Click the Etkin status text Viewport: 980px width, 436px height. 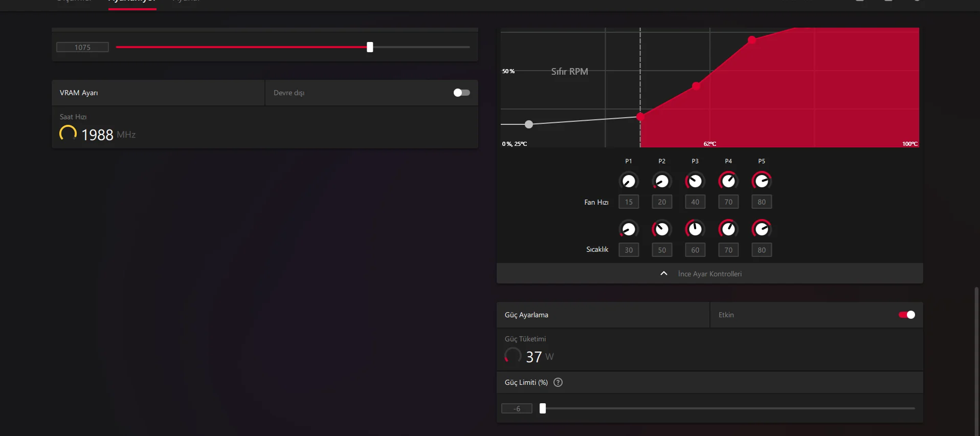coord(726,315)
